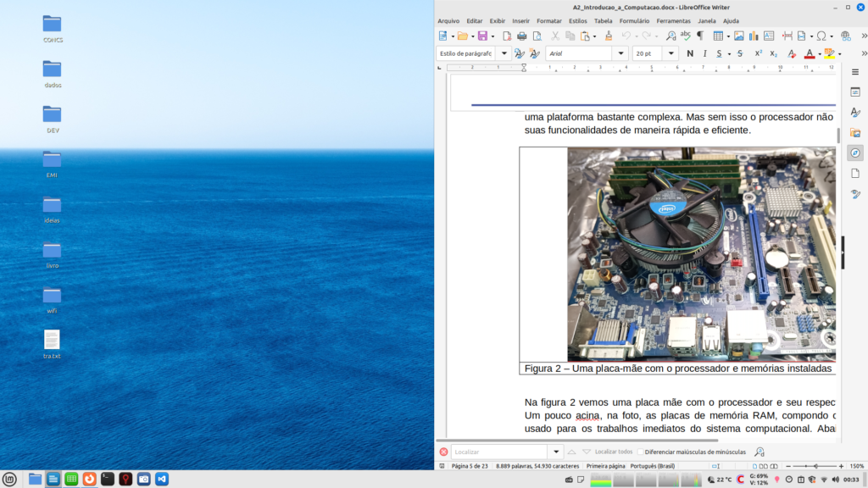
Task: Click 'Português (Brasil)' language in status bar
Action: click(x=654, y=466)
